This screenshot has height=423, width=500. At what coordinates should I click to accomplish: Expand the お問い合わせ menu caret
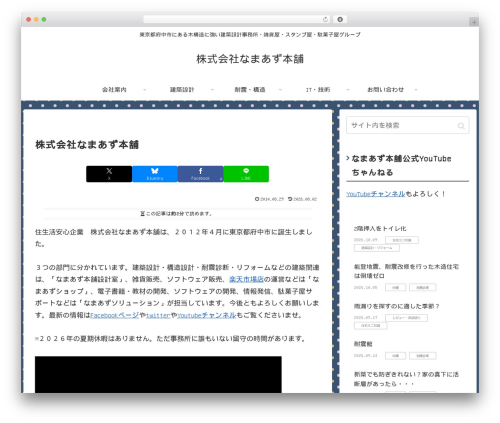416,90
